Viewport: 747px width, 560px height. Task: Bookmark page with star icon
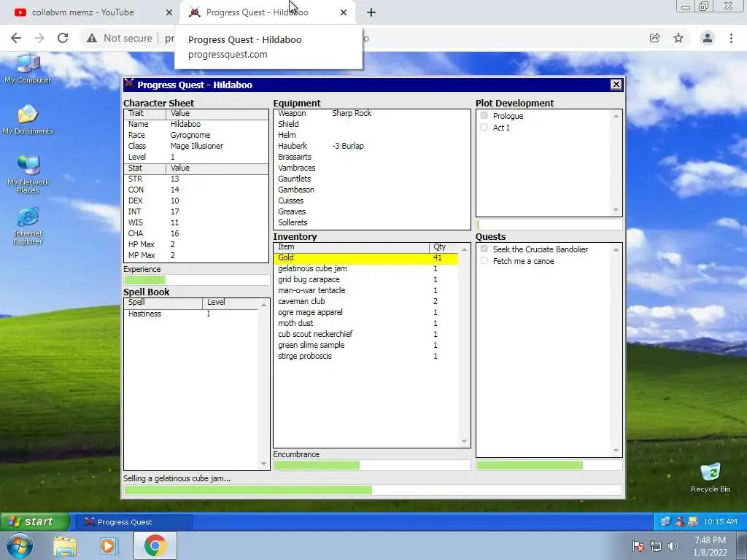click(678, 38)
